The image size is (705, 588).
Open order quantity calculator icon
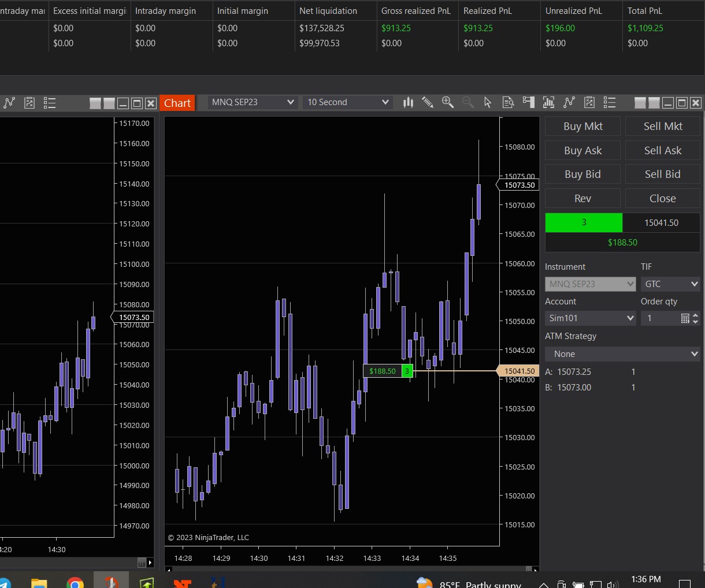click(x=685, y=318)
